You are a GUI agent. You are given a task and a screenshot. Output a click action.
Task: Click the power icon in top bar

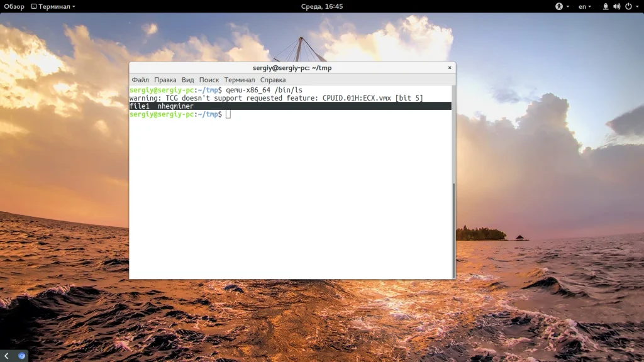(x=628, y=6)
